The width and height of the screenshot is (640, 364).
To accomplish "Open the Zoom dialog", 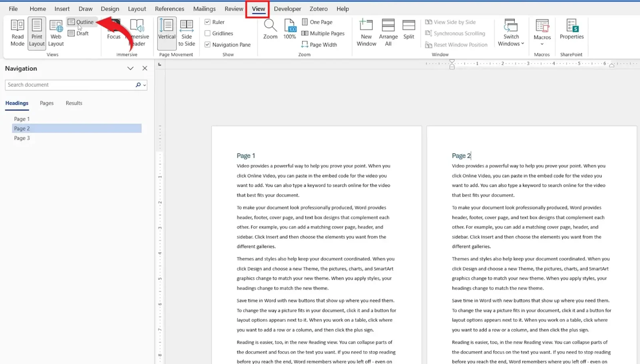I will 270,29.
